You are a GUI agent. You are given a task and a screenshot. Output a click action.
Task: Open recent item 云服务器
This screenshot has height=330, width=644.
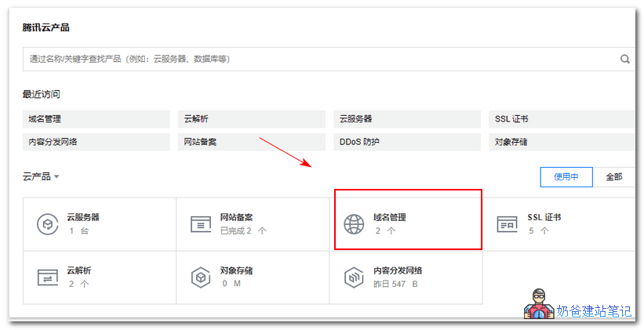coord(407,119)
